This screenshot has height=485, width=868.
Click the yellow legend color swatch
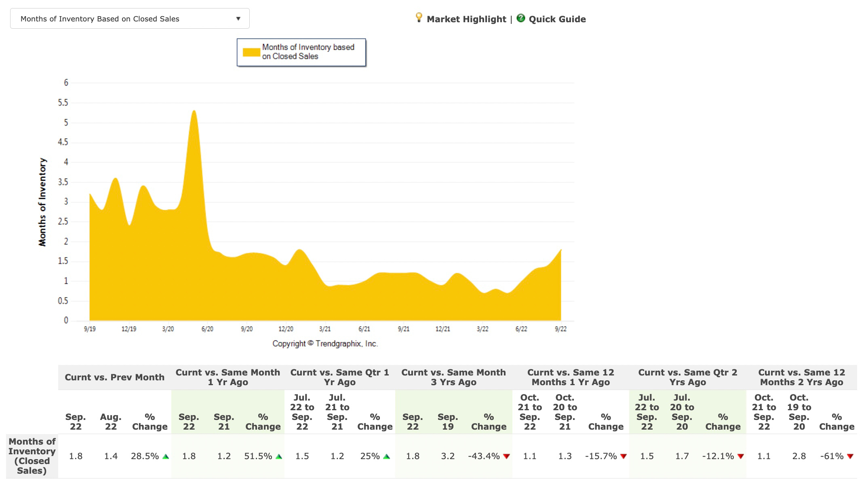pos(251,52)
